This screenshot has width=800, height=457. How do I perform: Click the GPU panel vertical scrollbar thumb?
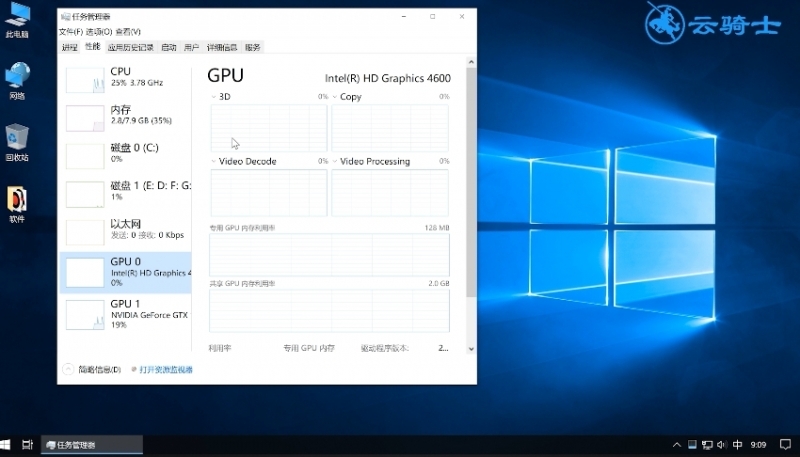[471, 182]
